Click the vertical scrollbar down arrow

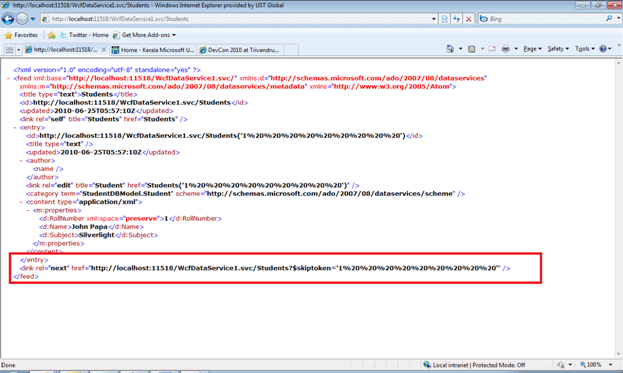point(619,354)
